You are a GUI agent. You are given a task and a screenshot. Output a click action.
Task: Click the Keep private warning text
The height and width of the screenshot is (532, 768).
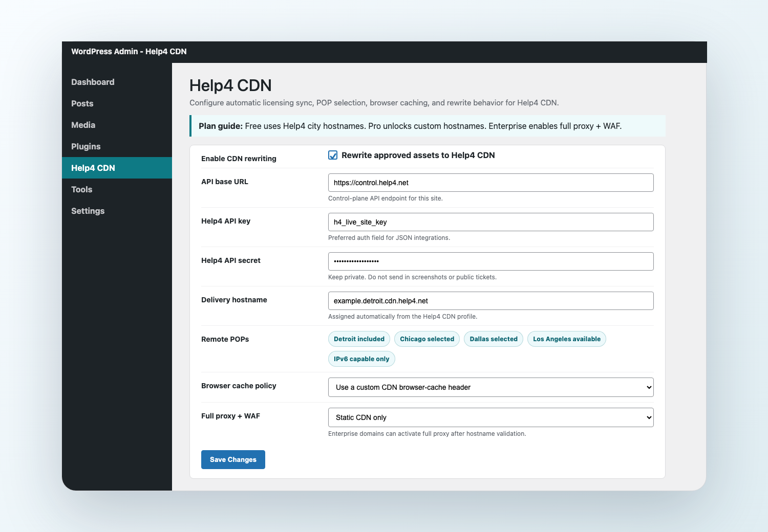point(412,277)
